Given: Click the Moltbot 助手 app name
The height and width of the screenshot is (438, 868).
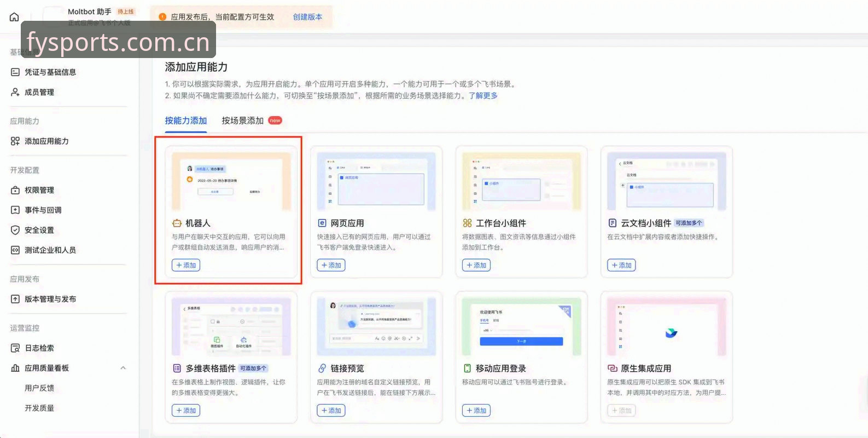Looking at the screenshot, I should pos(90,11).
